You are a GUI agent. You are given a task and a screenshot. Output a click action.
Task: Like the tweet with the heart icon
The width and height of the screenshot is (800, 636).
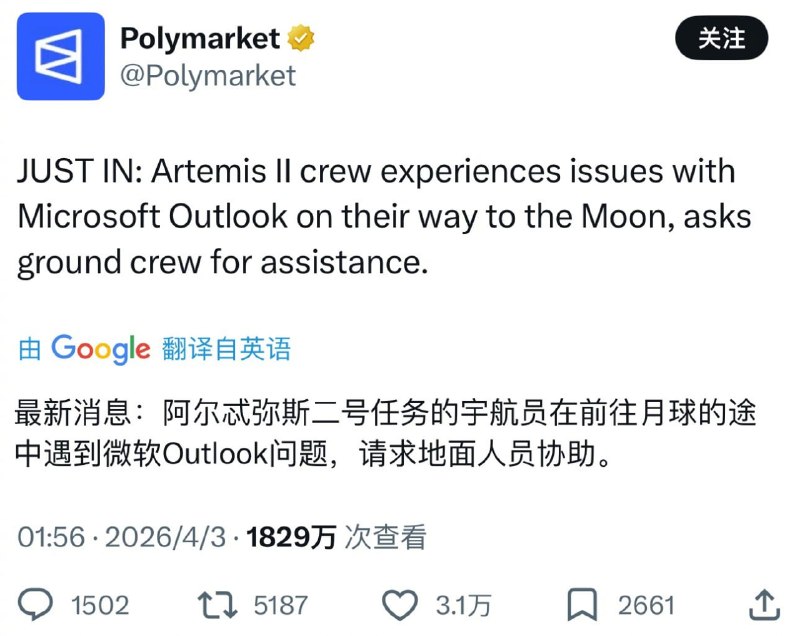tap(401, 604)
